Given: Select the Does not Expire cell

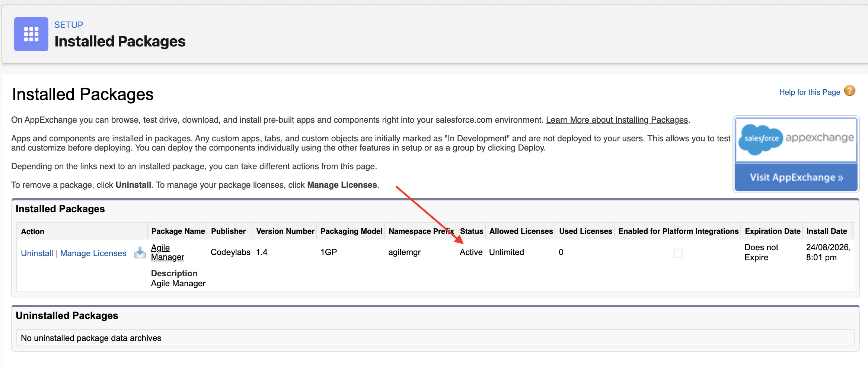Looking at the screenshot, I should pyautogui.click(x=761, y=252).
